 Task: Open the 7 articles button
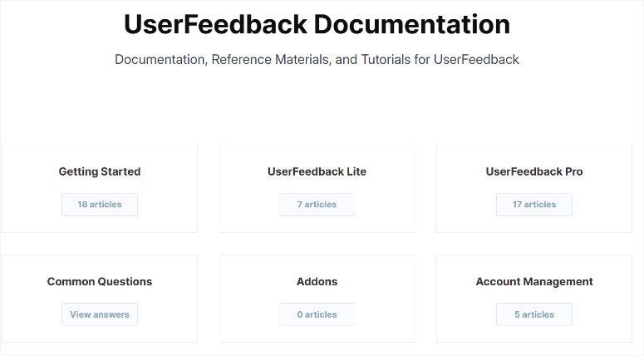click(317, 205)
